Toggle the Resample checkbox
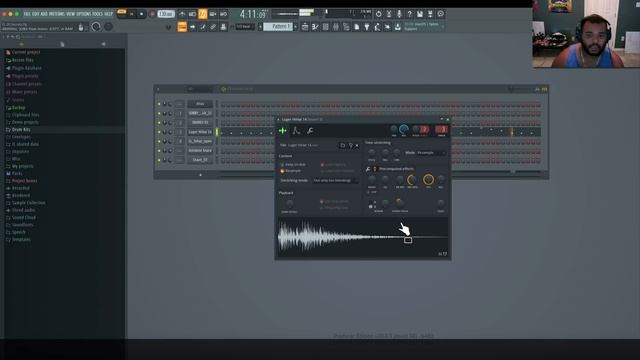Screen dimensions: 640x360 [x=282, y=171]
